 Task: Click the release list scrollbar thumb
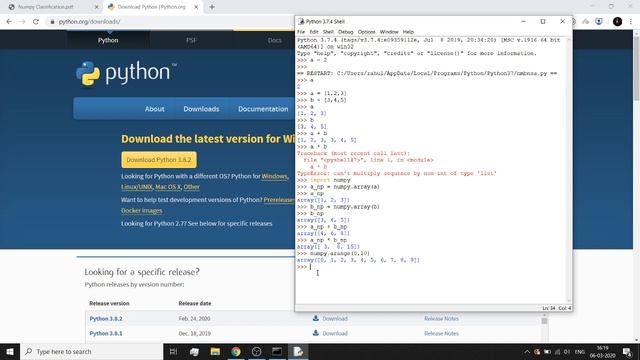click(x=544, y=321)
